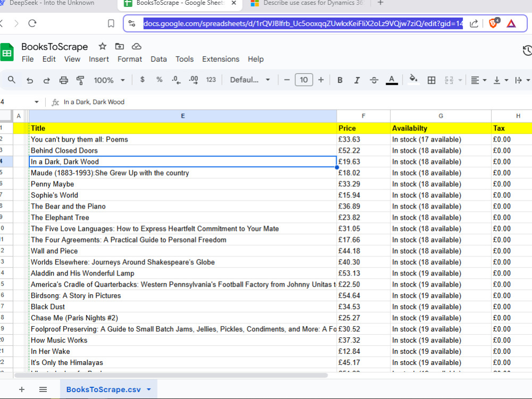Check the cloud save status icon
Screen dimensions: 532x399
pos(136,46)
